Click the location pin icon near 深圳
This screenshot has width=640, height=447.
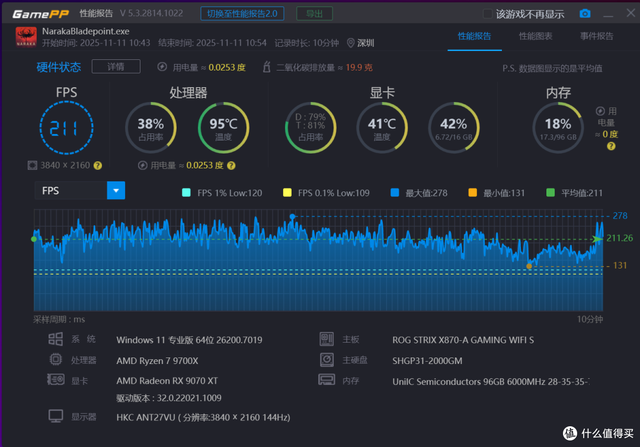(350, 43)
